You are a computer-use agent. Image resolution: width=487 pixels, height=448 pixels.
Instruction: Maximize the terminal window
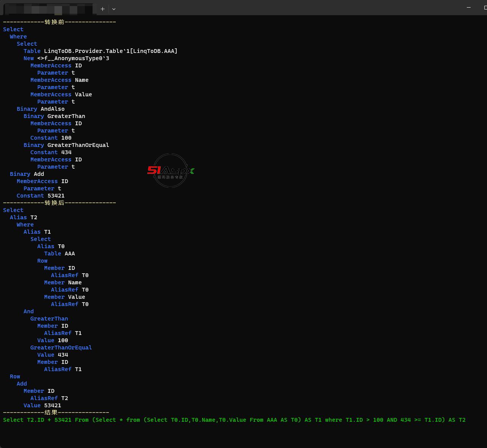coord(485,7)
